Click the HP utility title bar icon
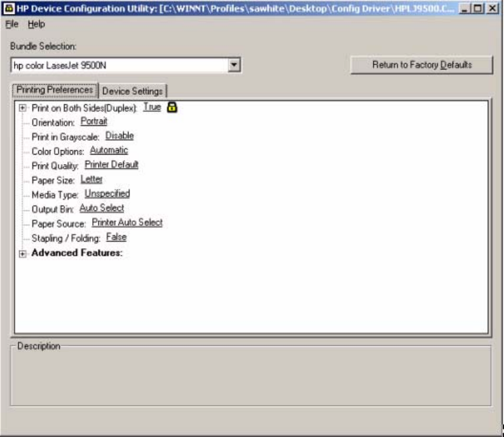Image resolution: width=504 pixels, height=437 pixels. point(8,8)
